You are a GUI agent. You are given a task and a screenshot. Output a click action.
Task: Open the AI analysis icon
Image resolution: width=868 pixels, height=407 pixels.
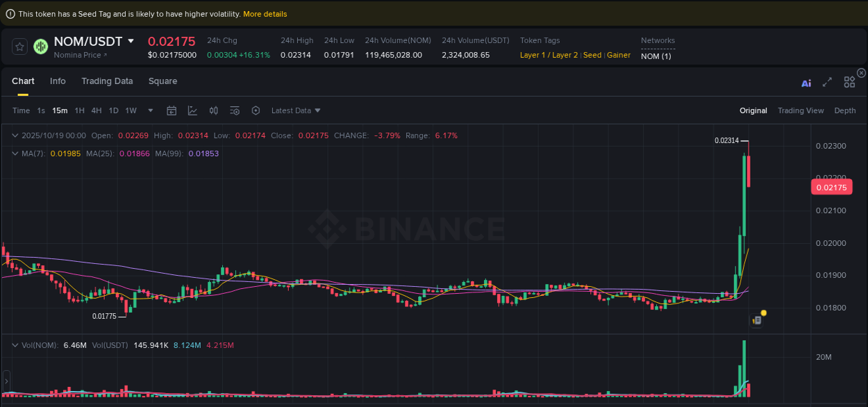pyautogui.click(x=806, y=83)
